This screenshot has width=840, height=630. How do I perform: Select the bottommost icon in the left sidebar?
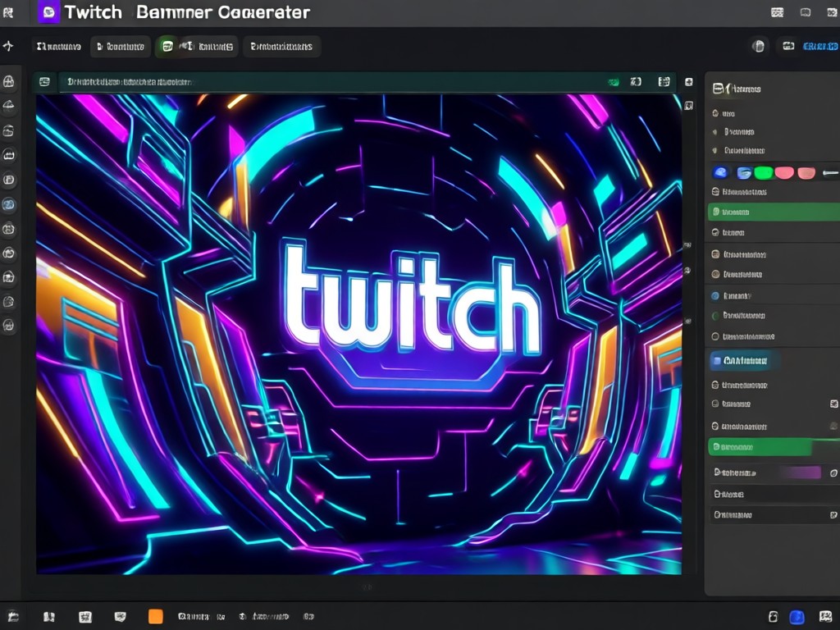tap(8, 325)
